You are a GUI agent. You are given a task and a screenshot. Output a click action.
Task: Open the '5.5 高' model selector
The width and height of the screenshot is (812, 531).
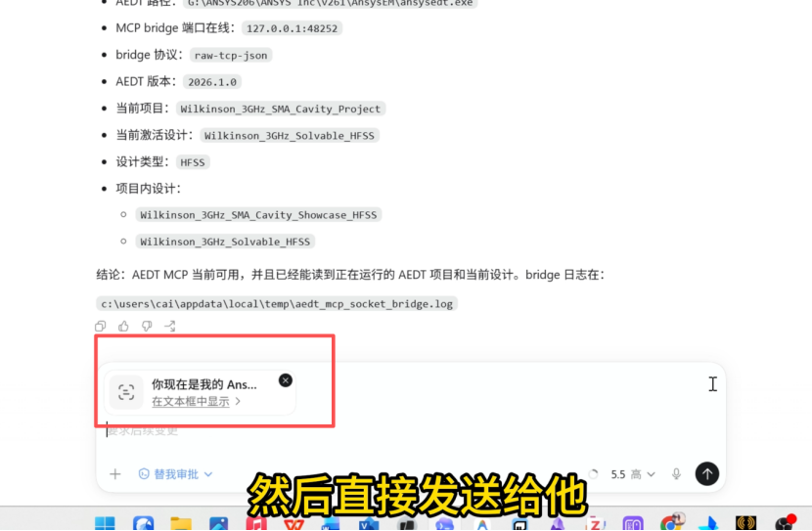pyautogui.click(x=633, y=474)
